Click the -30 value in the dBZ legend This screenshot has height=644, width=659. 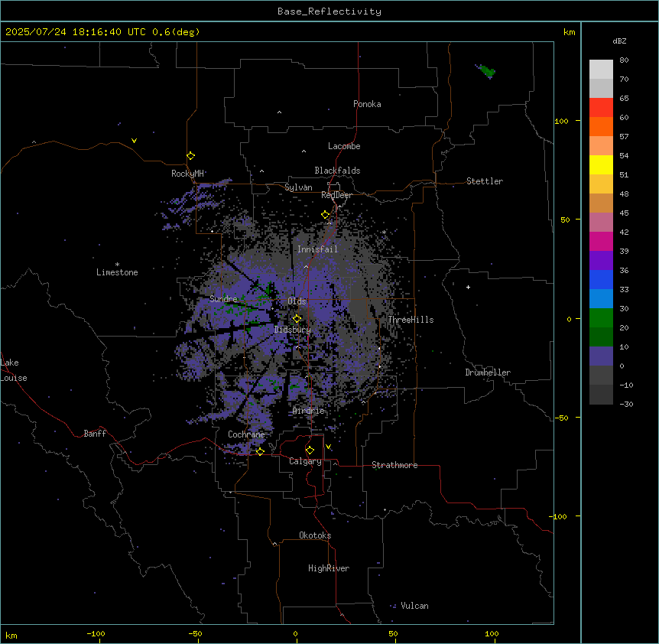click(626, 404)
